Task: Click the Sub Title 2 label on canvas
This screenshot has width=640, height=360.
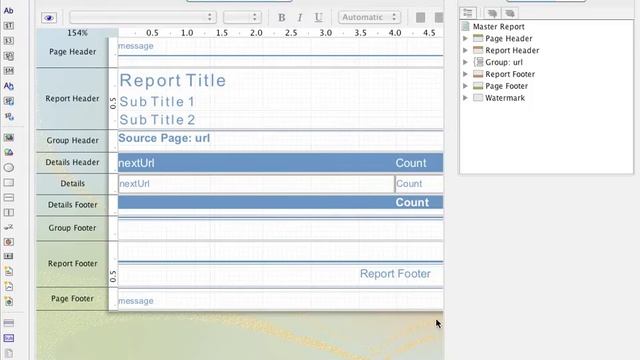Action: [157, 120]
